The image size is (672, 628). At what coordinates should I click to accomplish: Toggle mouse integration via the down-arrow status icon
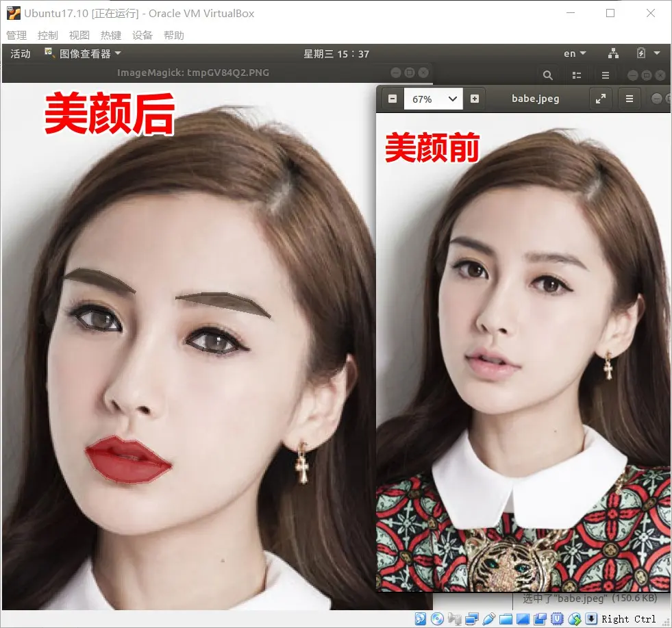592,618
